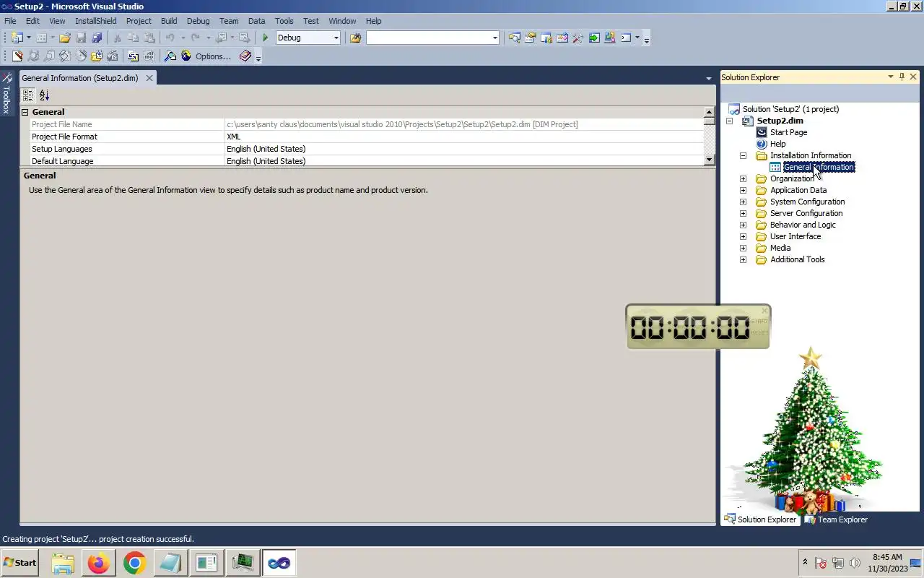Click the Save All stacked floppies icon

97,38
